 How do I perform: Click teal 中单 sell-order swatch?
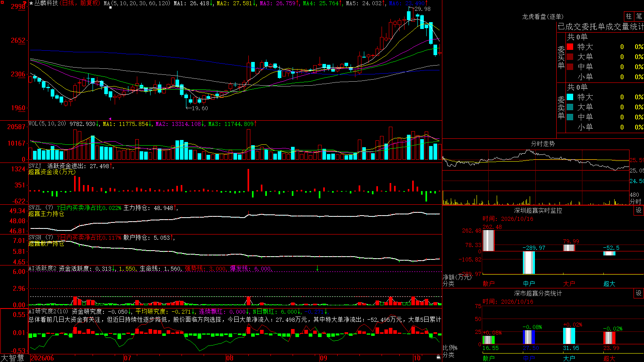click(570, 117)
